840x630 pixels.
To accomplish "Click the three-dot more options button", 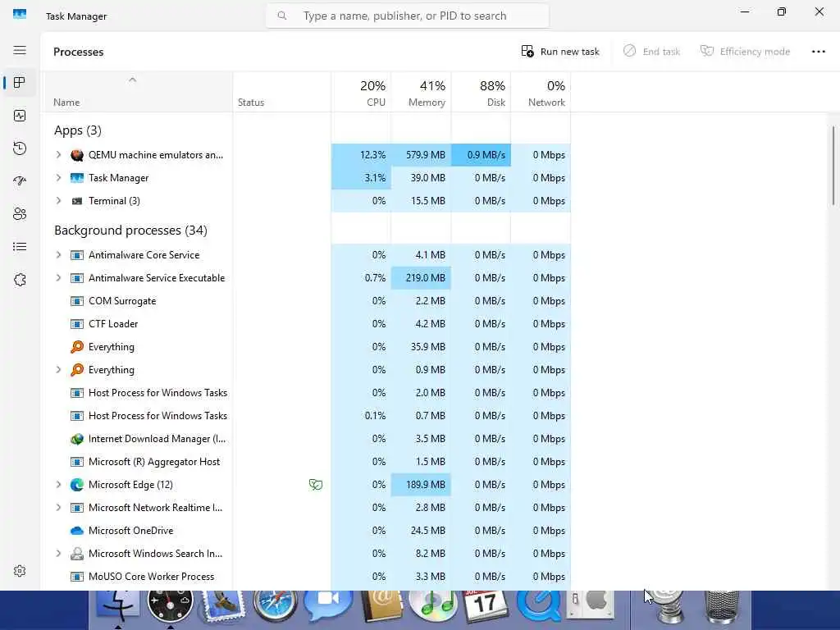I will point(818,52).
